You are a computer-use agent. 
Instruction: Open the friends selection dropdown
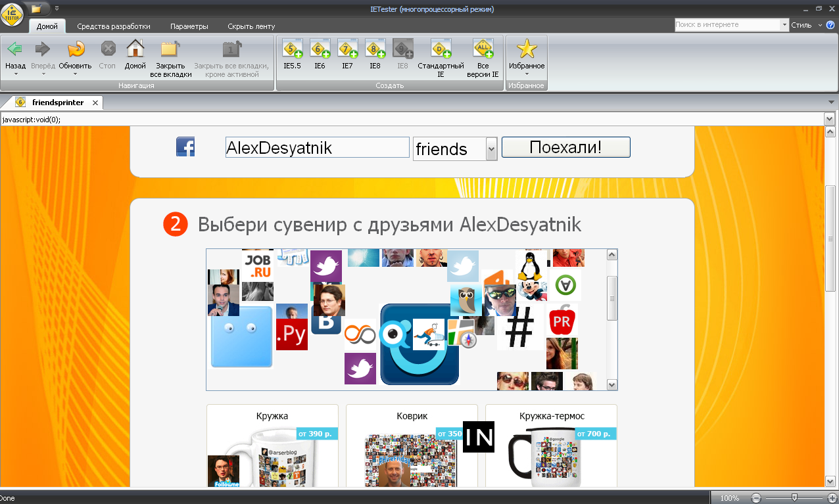click(491, 149)
